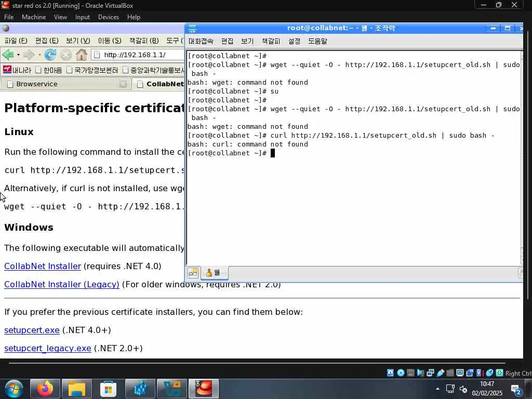The width and height of the screenshot is (532, 399).
Task: Open the browser 파일 (F) menu
Action: (16, 41)
